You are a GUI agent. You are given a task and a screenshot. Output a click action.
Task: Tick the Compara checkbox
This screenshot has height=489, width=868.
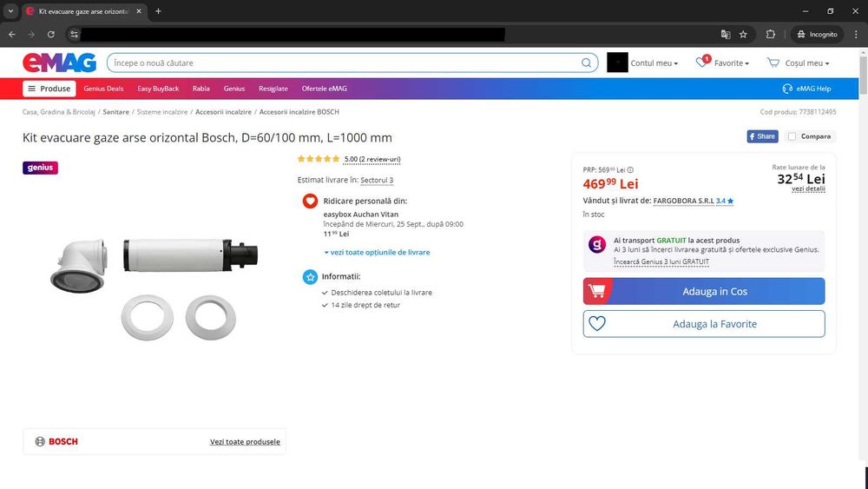pyautogui.click(x=792, y=136)
